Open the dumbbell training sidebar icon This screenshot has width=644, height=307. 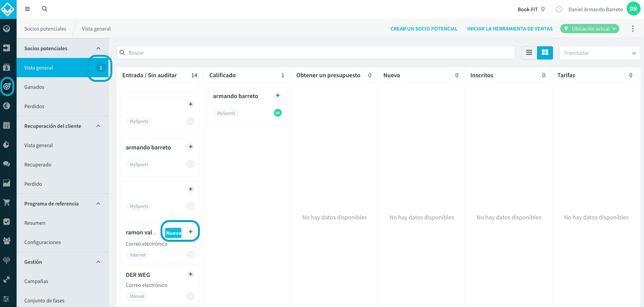7,280
